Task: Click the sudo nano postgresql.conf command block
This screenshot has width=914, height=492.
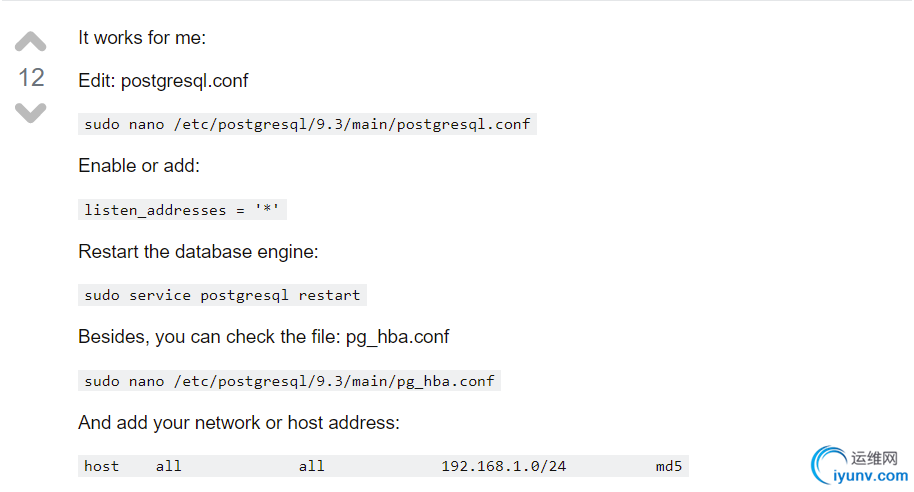Action: [307, 124]
